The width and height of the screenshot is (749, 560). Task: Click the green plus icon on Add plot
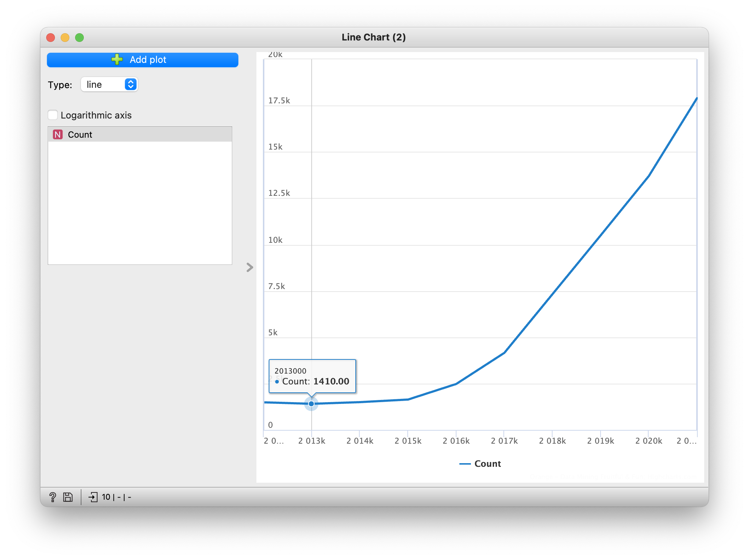[117, 59]
